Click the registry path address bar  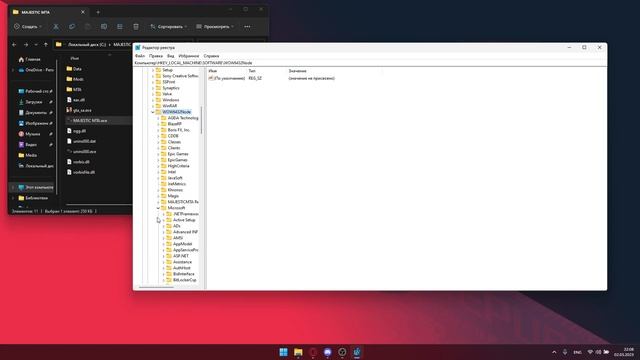tap(370, 63)
